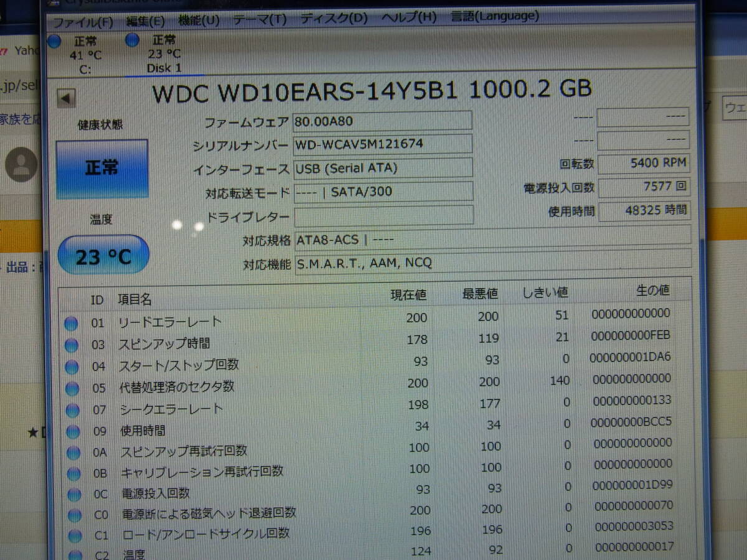The height and width of the screenshot is (560, 747).
Task: Click raw value 000000003053
Action: (x=633, y=526)
